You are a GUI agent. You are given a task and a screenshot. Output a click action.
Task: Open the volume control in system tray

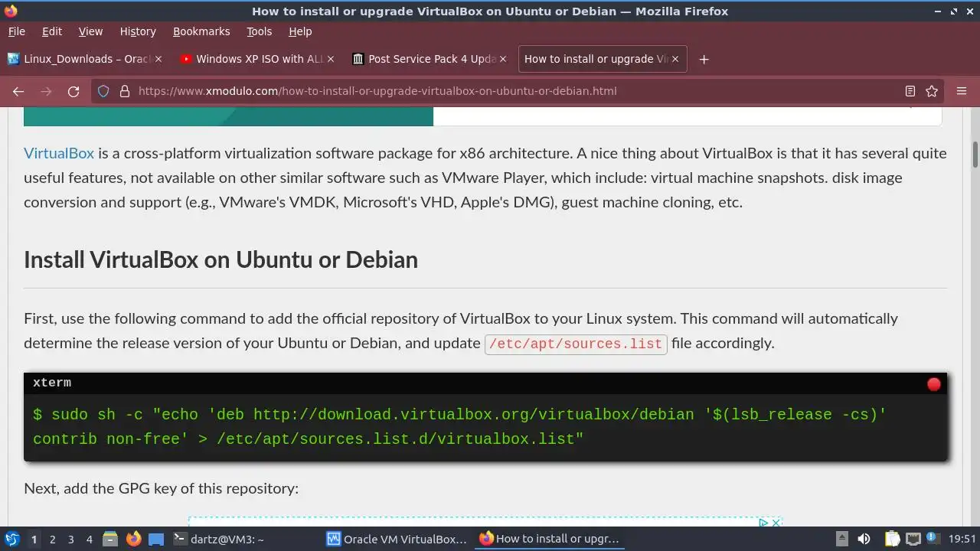coord(864,539)
